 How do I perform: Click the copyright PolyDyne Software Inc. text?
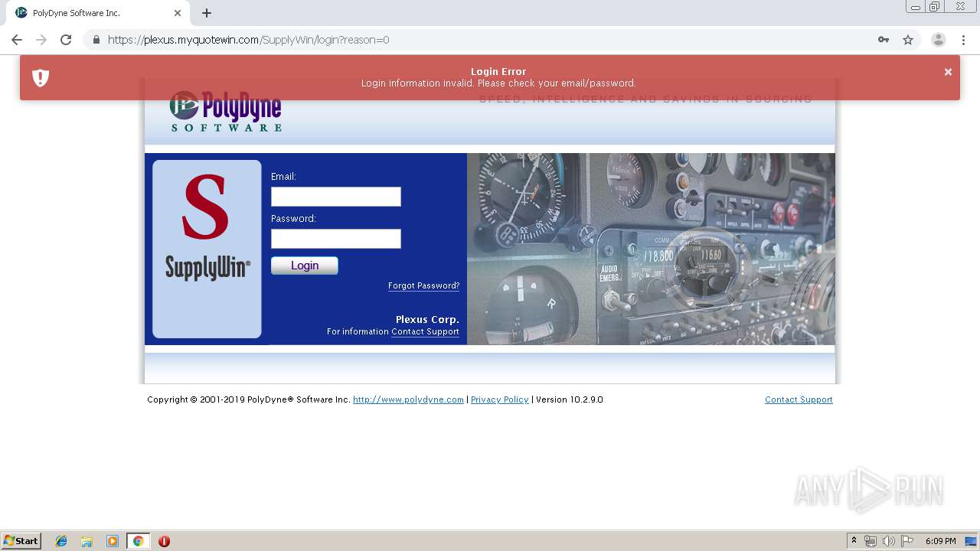(x=249, y=399)
